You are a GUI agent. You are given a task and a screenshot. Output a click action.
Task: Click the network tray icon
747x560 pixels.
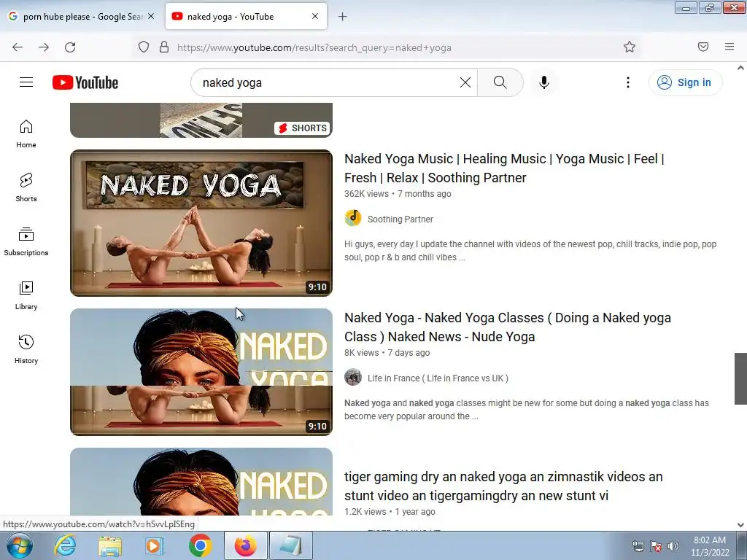point(638,546)
